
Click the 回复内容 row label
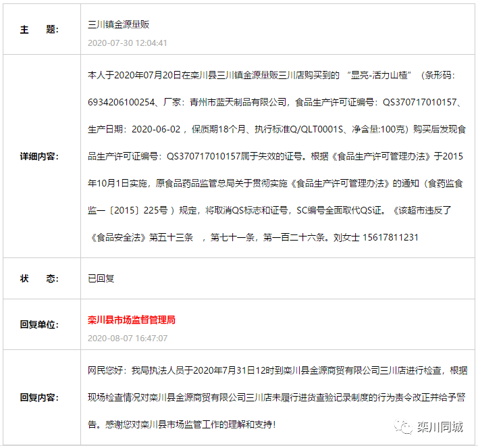pos(39,397)
